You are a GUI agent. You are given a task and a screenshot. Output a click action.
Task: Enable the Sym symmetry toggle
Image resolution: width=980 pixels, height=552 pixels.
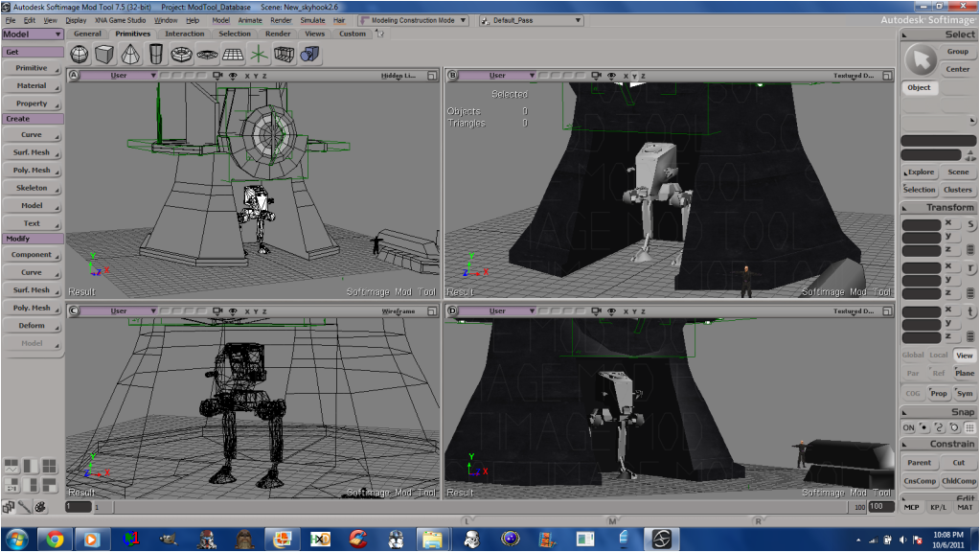[x=965, y=393]
